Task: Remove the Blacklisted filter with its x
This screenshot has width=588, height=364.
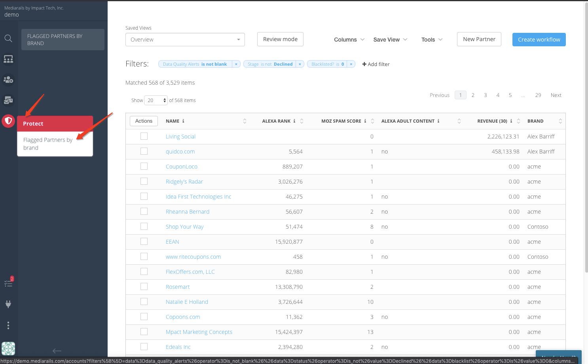Action: coord(351,64)
